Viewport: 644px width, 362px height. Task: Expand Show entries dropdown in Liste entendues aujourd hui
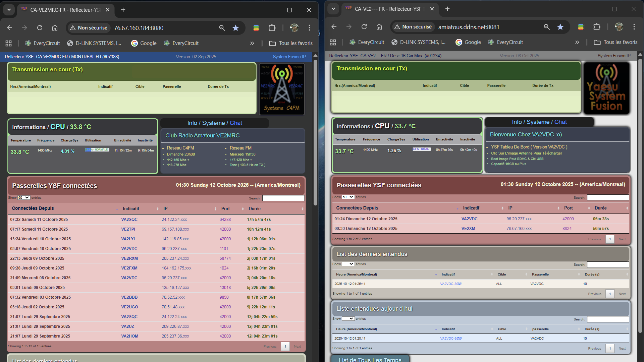(x=348, y=319)
